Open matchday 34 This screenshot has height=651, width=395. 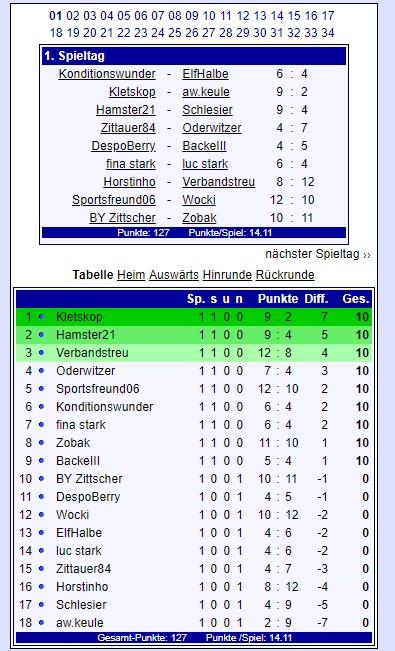point(328,32)
